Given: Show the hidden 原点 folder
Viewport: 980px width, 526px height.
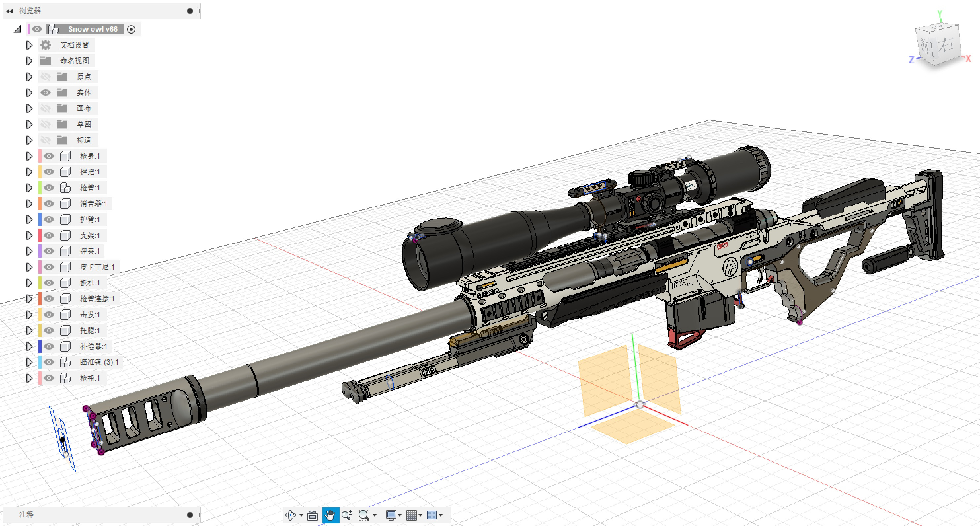Looking at the screenshot, I should [x=46, y=77].
